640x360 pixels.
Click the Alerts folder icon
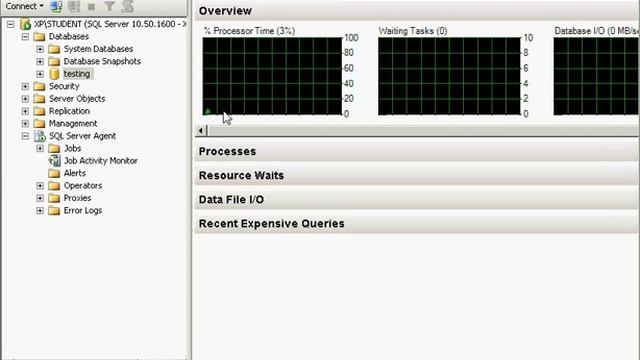[x=54, y=173]
